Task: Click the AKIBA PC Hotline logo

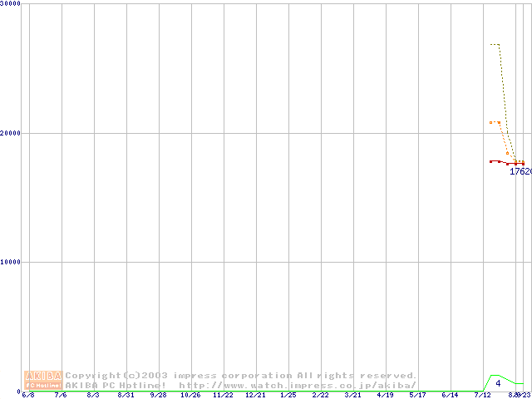Action: point(43,380)
